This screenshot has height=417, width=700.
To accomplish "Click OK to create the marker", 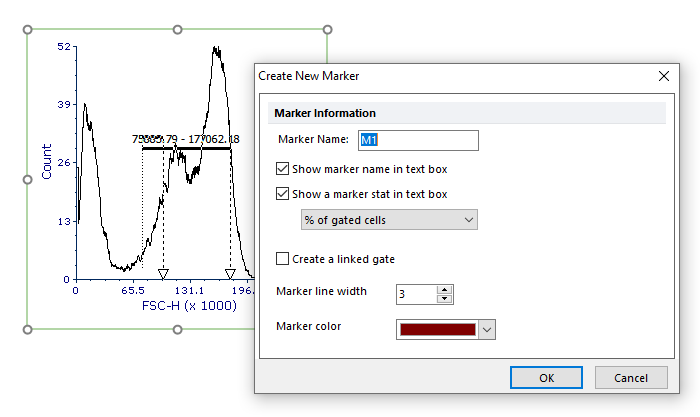I will click(x=546, y=378).
